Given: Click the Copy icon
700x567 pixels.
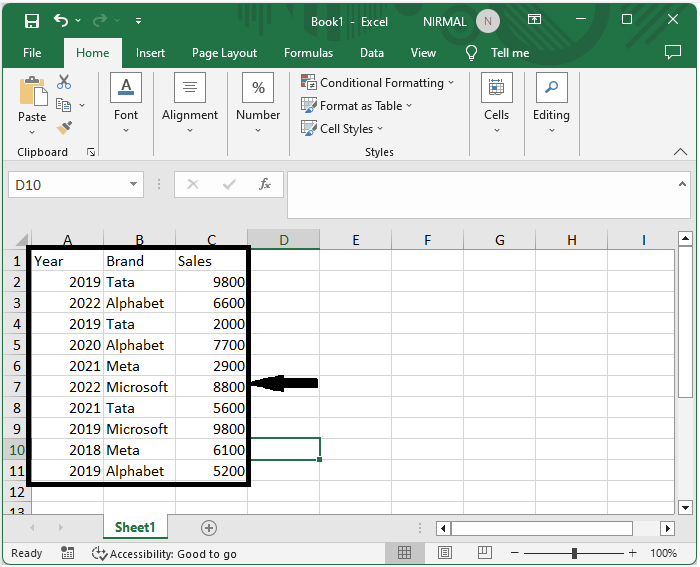Looking at the screenshot, I should 63,105.
